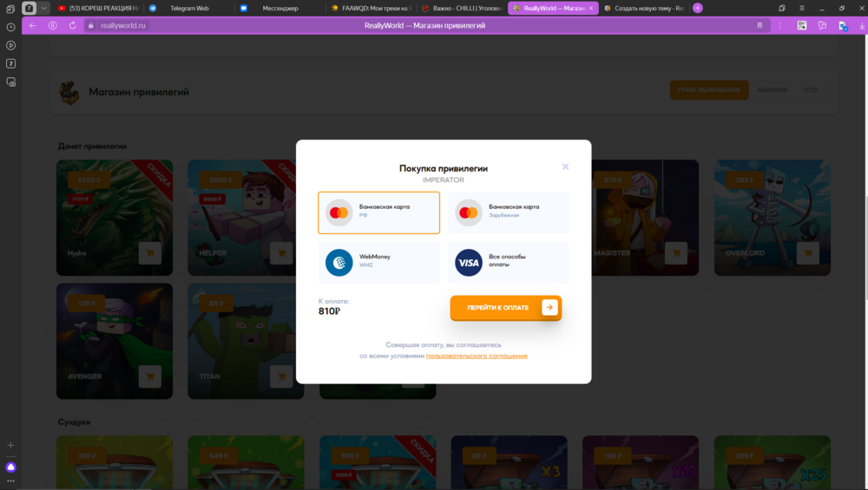868x490 pixels.
Task: Open the пользовательского соглашения link
Action: (477, 356)
